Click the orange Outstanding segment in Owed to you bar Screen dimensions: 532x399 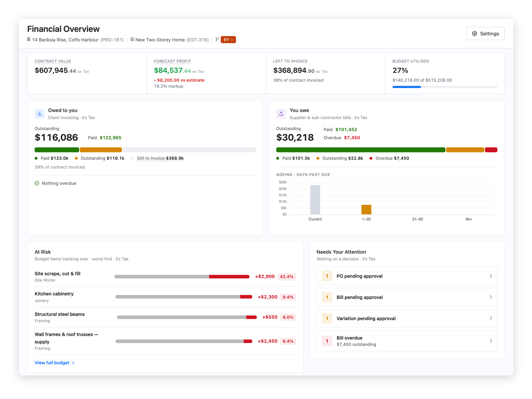[x=101, y=150]
